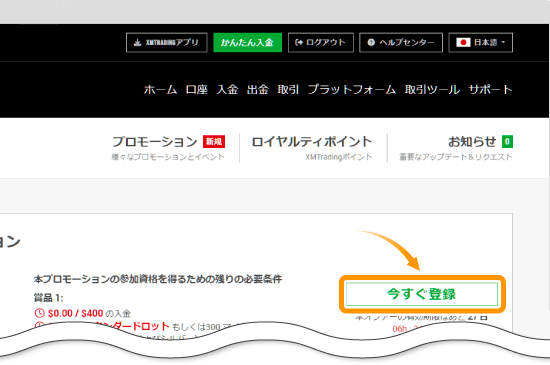Viewport: 550px width, 365px height.
Task: Click the logout arrow icon
Action: (x=299, y=42)
